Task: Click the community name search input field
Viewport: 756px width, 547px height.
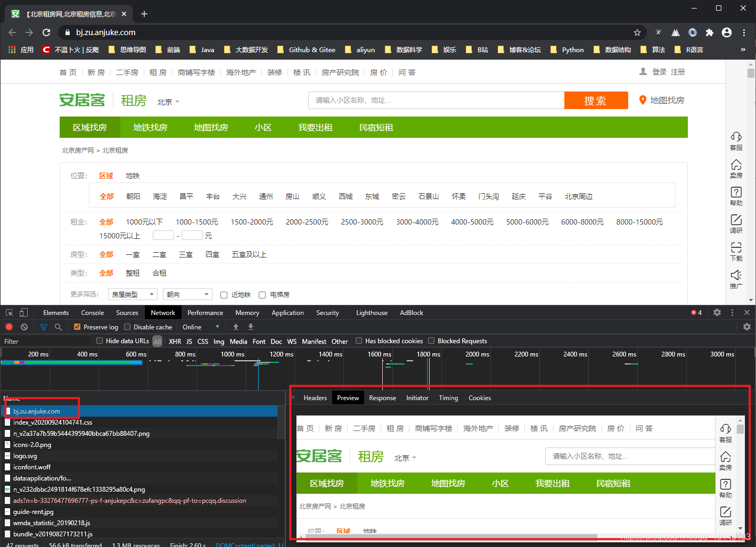Action: [x=436, y=100]
